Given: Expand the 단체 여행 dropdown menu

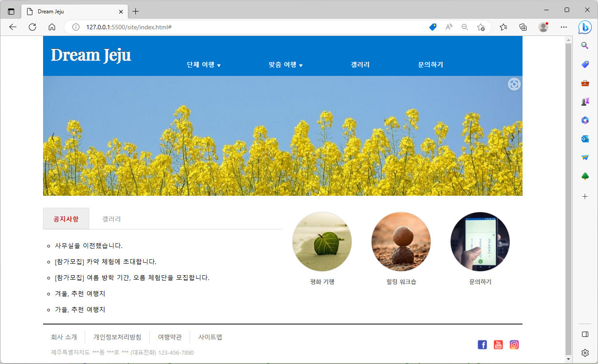Looking at the screenshot, I should click(x=204, y=65).
